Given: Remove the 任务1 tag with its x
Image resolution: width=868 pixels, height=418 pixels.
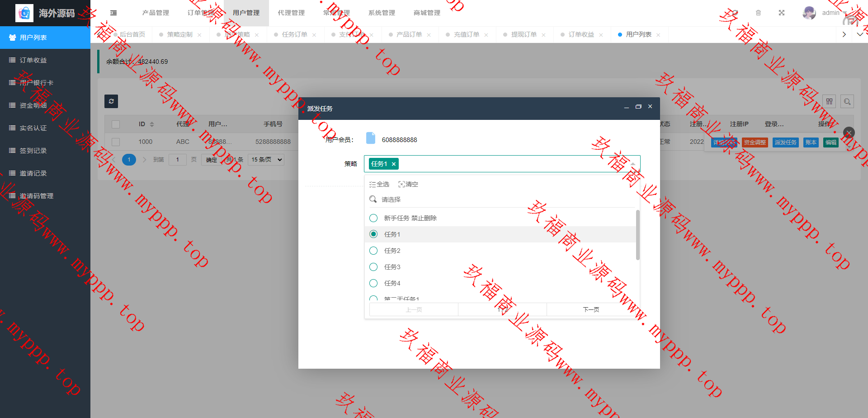Looking at the screenshot, I should point(394,164).
